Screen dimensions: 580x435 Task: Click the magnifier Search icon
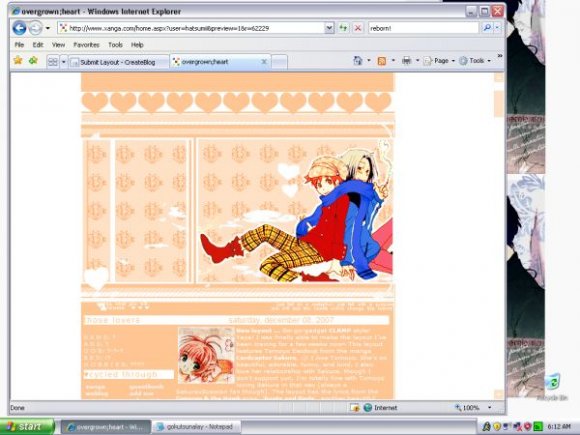(487, 28)
